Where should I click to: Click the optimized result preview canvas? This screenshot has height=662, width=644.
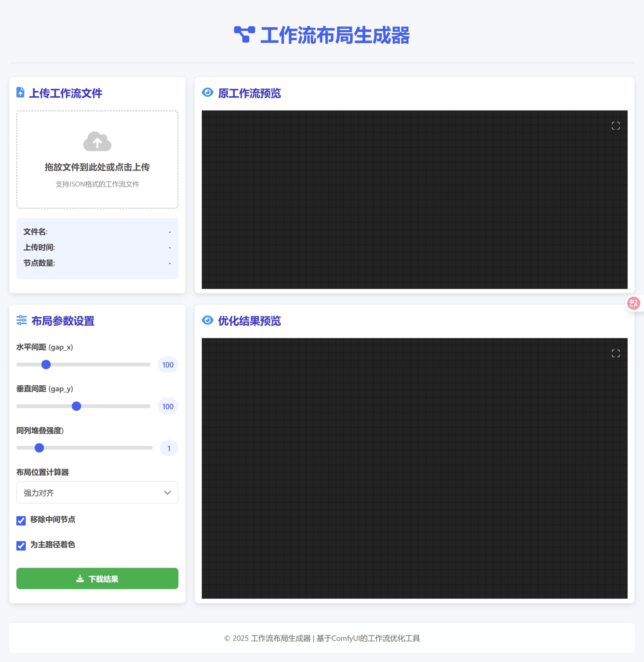point(414,468)
